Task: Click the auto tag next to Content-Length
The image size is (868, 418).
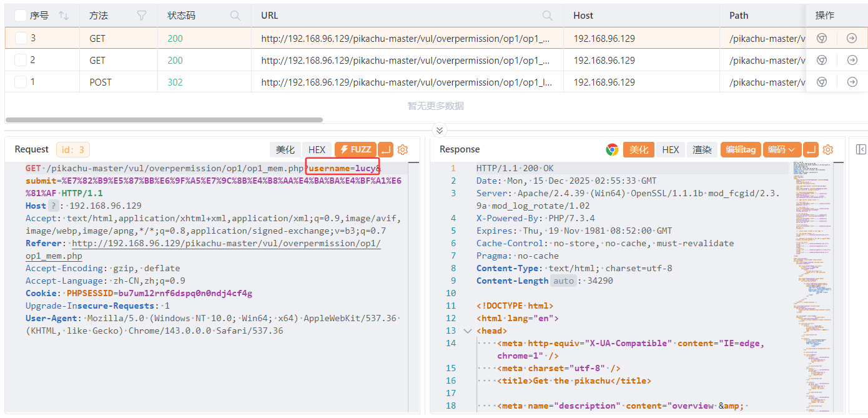Action: pyautogui.click(x=563, y=281)
